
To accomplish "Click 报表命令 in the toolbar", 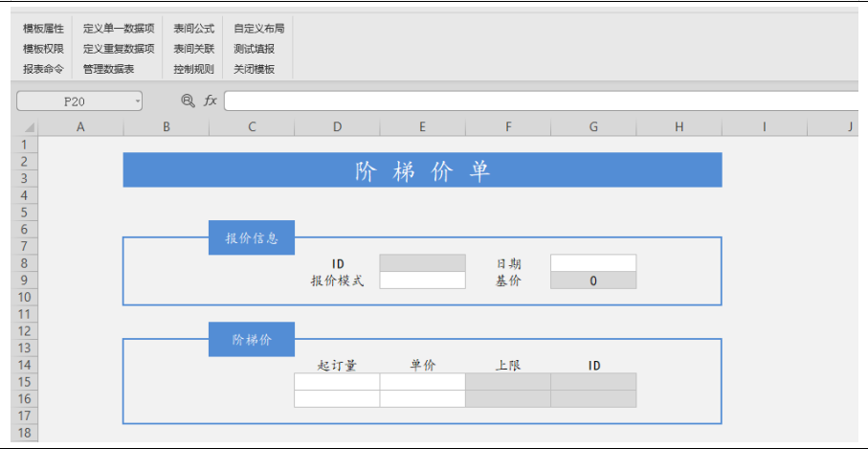I will (x=43, y=69).
